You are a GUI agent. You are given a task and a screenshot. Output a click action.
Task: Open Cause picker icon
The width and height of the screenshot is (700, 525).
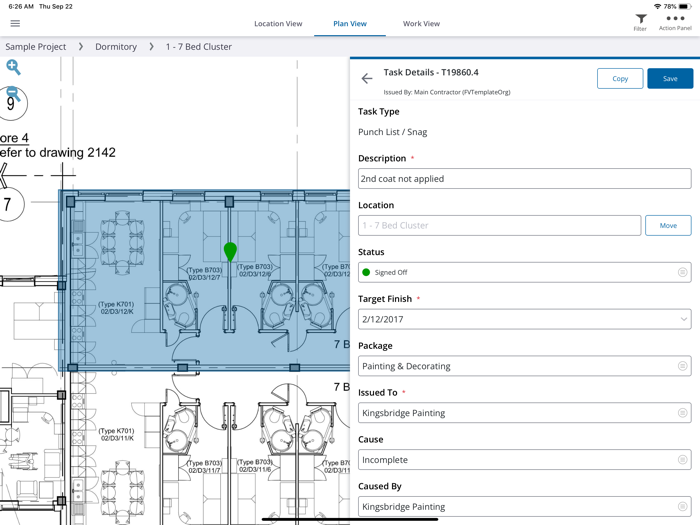(682, 460)
